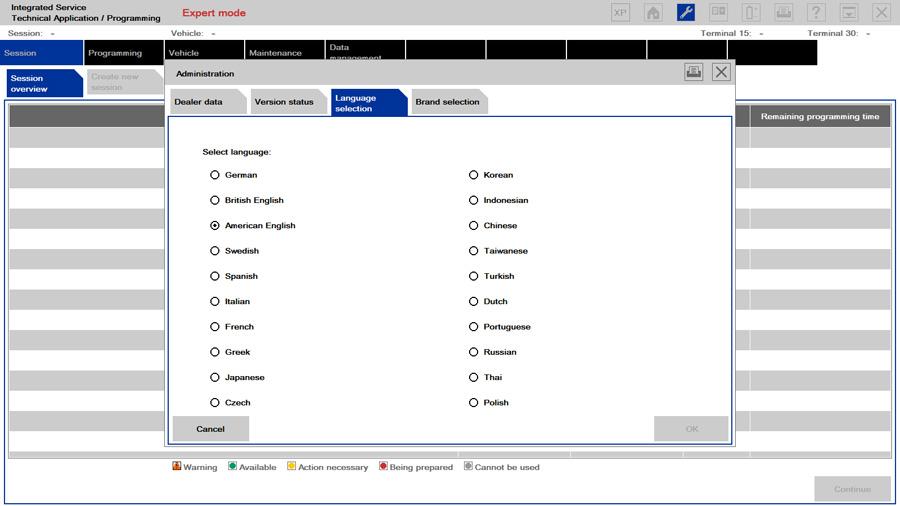Click the Expert mode label
This screenshot has width=900, height=506.
214,13
